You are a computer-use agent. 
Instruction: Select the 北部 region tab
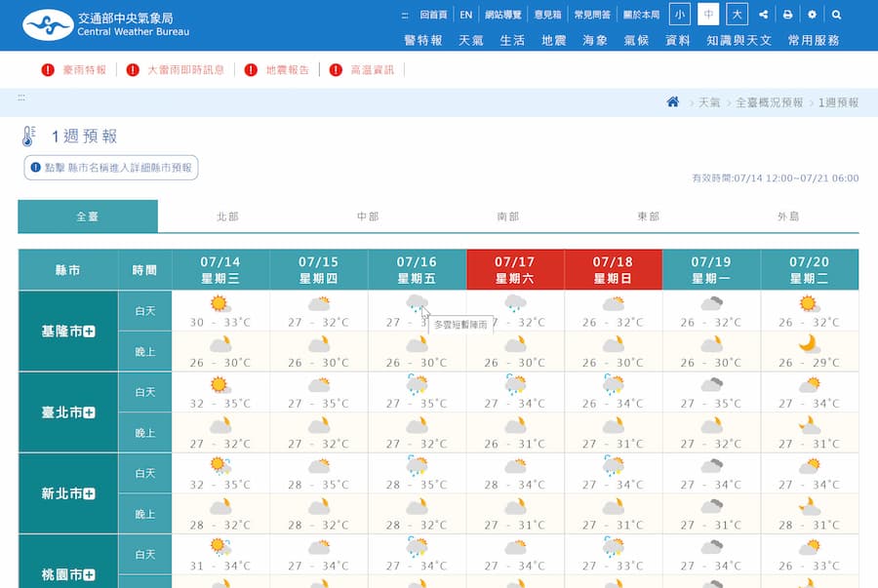tap(228, 216)
